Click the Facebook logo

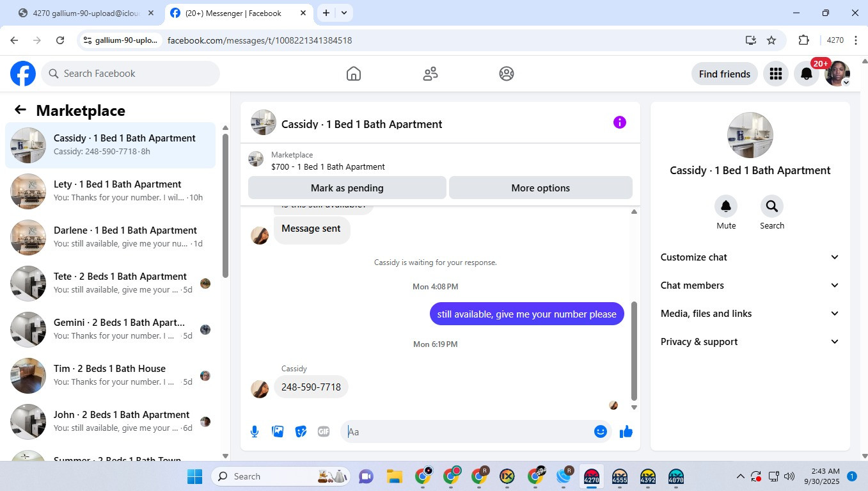coord(23,74)
